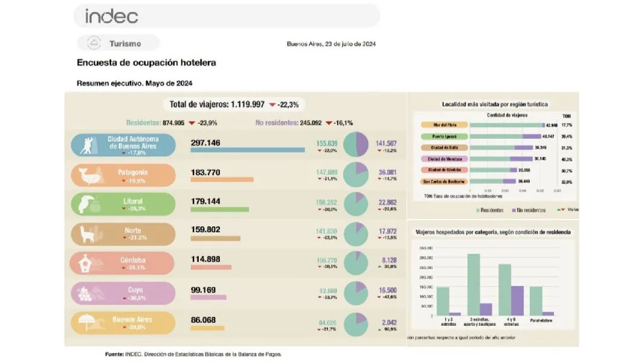Image resolution: width=644 pixels, height=362 pixels.
Task: Click the Patagonia 183.770 orange bar
Action: point(222,179)
